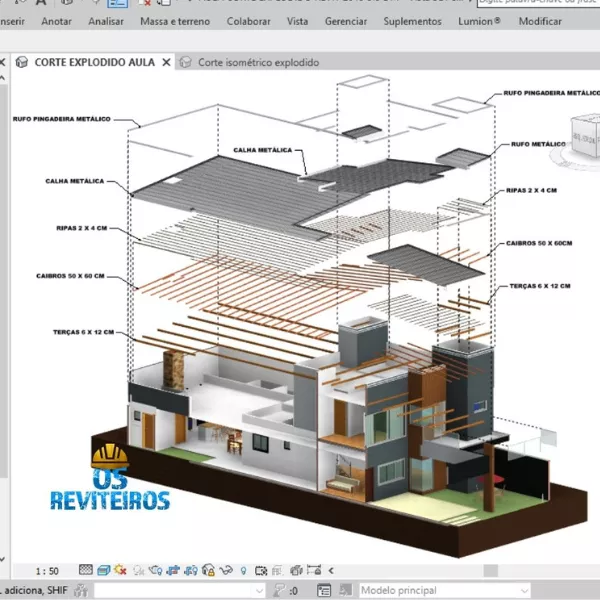Open the Detail Level selector icon
600x600 pixels.
tap(85, 570)
